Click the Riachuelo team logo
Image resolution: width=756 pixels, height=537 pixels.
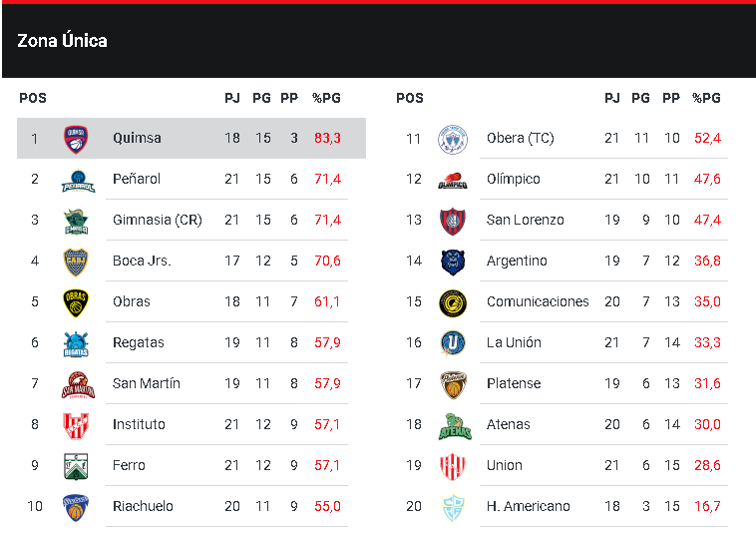(76, 507)
